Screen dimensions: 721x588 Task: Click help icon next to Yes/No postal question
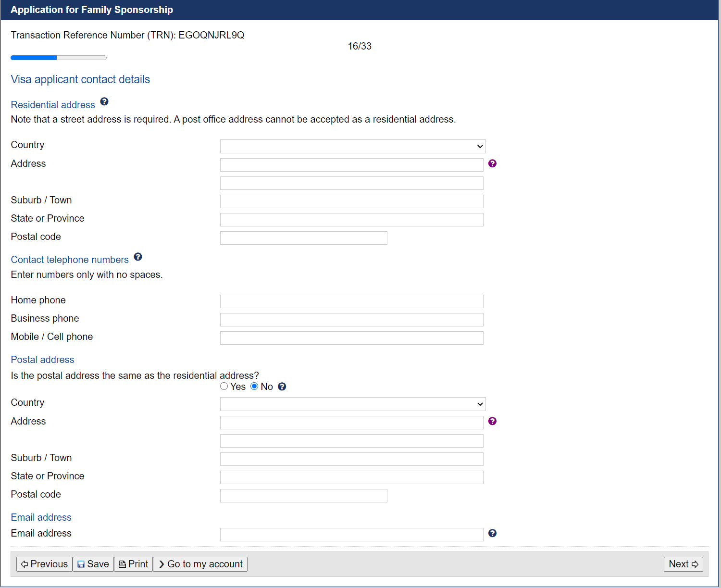tap(282, 387)
